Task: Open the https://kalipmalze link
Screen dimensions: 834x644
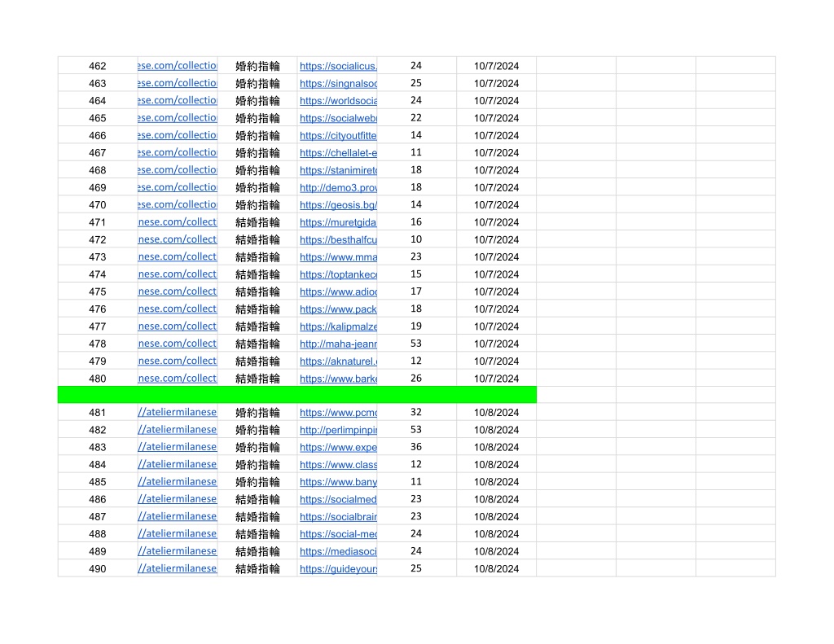Action: pos(338,326)
